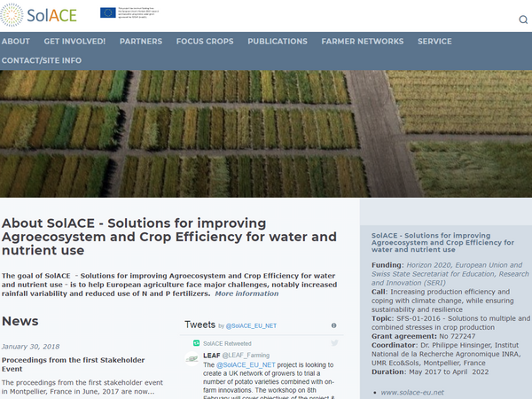This screenshot has width=532, height=399.
Task: Click the SolACE sunburst logo
Action: click(x=12, y=14)
